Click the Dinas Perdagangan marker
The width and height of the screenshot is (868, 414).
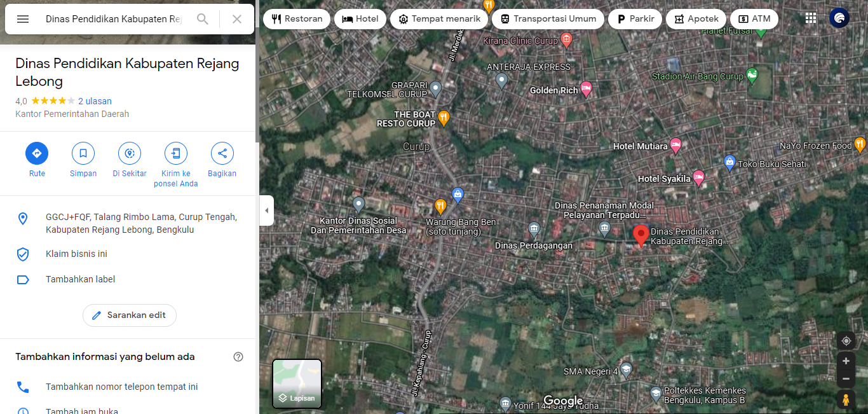click(x=534, y=228)
